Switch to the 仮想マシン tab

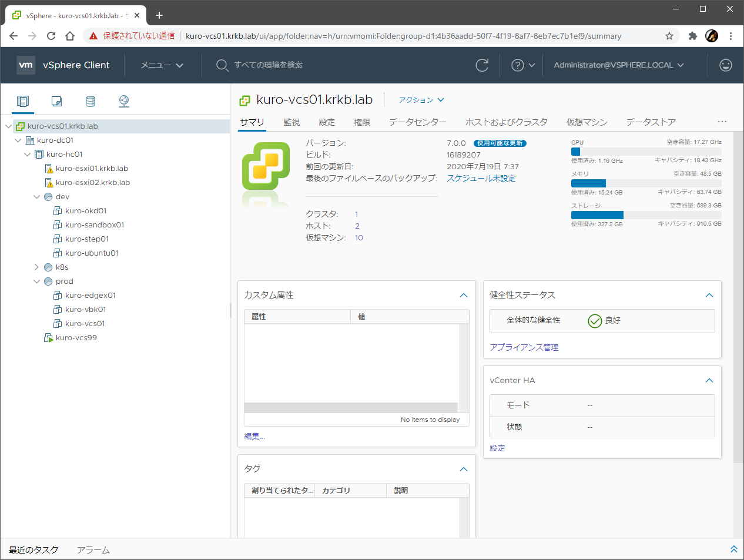(x=587, y=122)
